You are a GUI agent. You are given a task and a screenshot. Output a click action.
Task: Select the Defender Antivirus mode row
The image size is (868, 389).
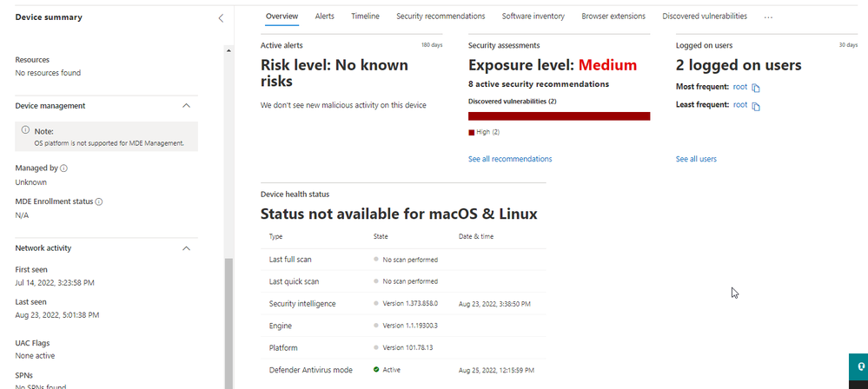click(x=403, y=370)
